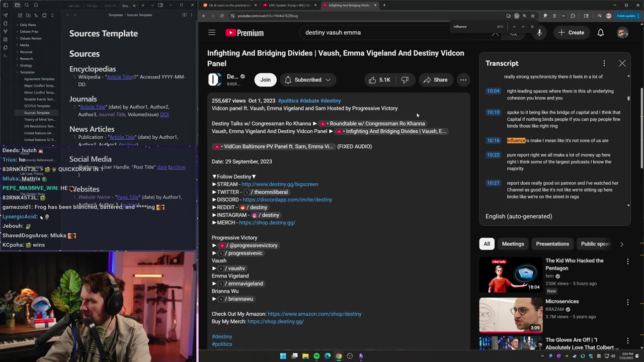Click the Join channel button
644x362 pixels.
pos(265,80)
